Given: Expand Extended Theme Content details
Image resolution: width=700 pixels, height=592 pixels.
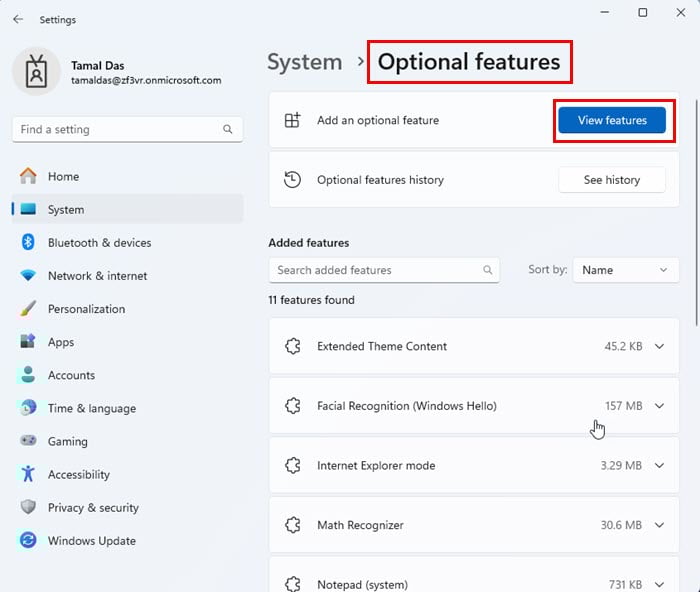Looking at the screenshot, I should pyautogui.click(x=659, y=347).
